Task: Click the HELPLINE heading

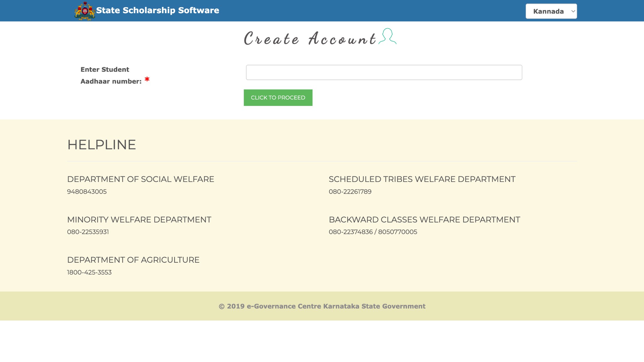Action: [102, 145]
